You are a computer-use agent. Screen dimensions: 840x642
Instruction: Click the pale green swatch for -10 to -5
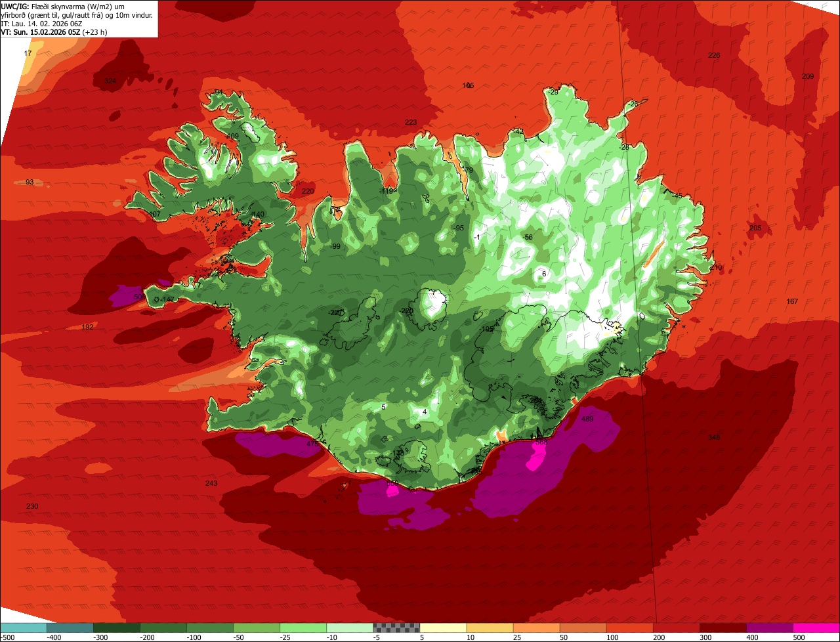[350, 628]
